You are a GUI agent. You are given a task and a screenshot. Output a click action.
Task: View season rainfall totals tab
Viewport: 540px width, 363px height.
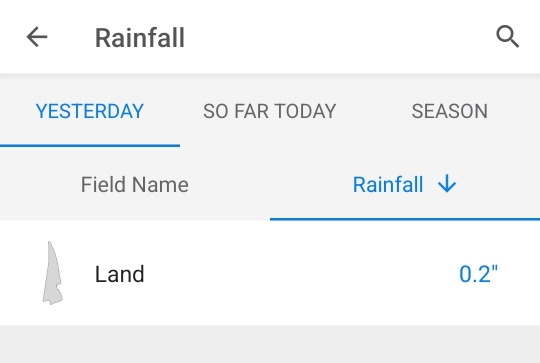tap(450, 111)
